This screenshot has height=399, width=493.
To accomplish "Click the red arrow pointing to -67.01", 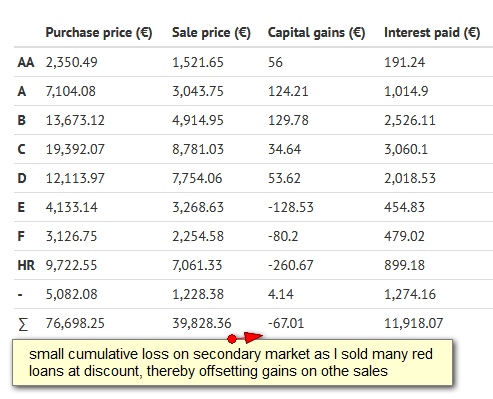I will (251, 337).
